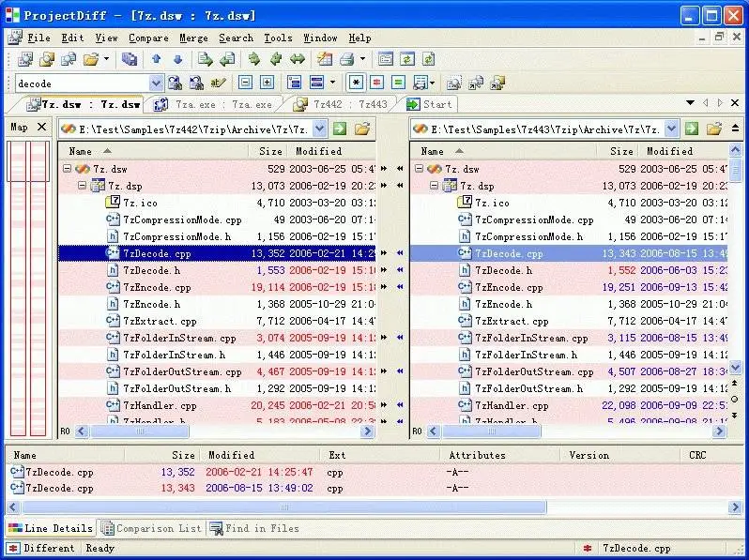Toggle the show differences red filter
This screenshot has width=749, height=560.
(x=377, y=83)
